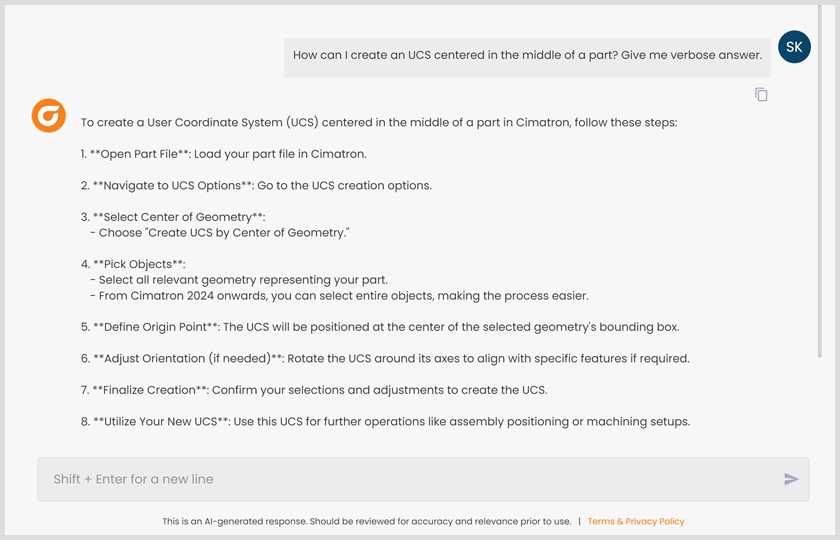This screenshot has width=840, height=540.
Task: Click the vertical chat scrollbar
Action: (x=821, y=200)
